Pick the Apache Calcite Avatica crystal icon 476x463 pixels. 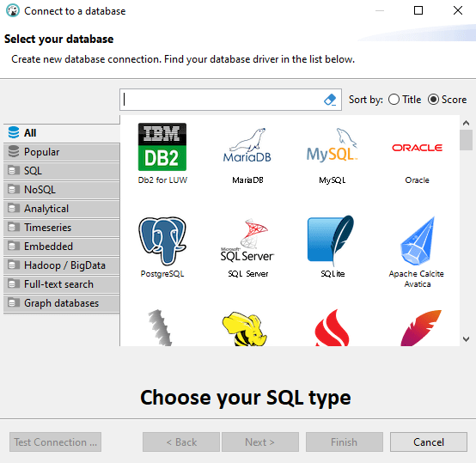(418, 241)
